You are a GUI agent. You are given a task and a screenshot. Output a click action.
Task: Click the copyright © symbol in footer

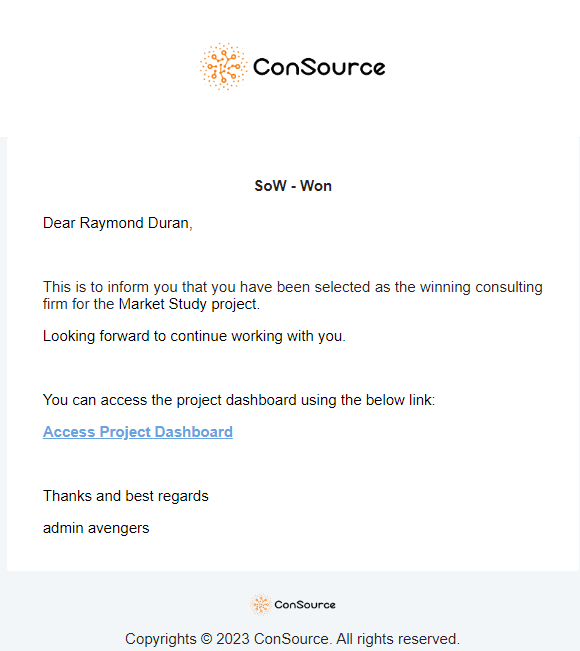206,639
